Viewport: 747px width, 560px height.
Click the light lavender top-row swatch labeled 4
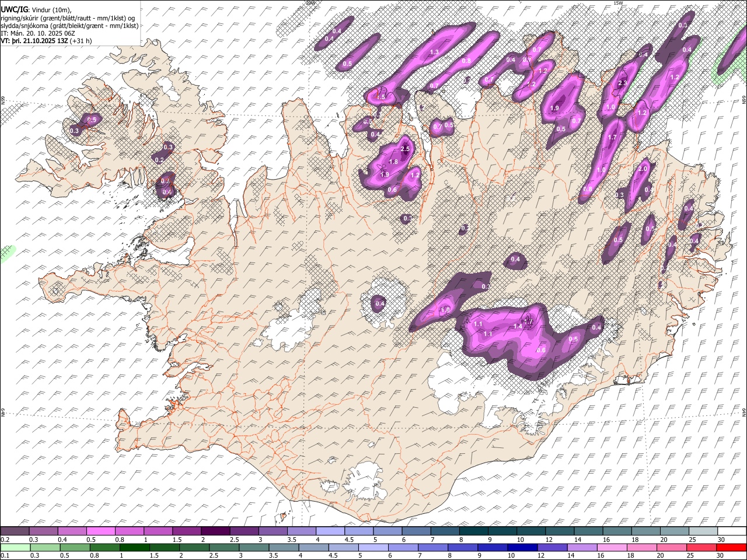click(330, 531)
